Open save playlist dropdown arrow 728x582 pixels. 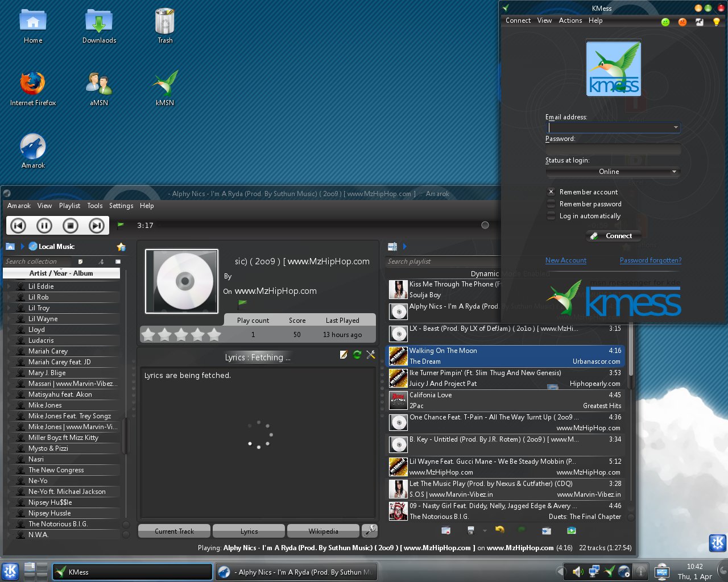485,531
